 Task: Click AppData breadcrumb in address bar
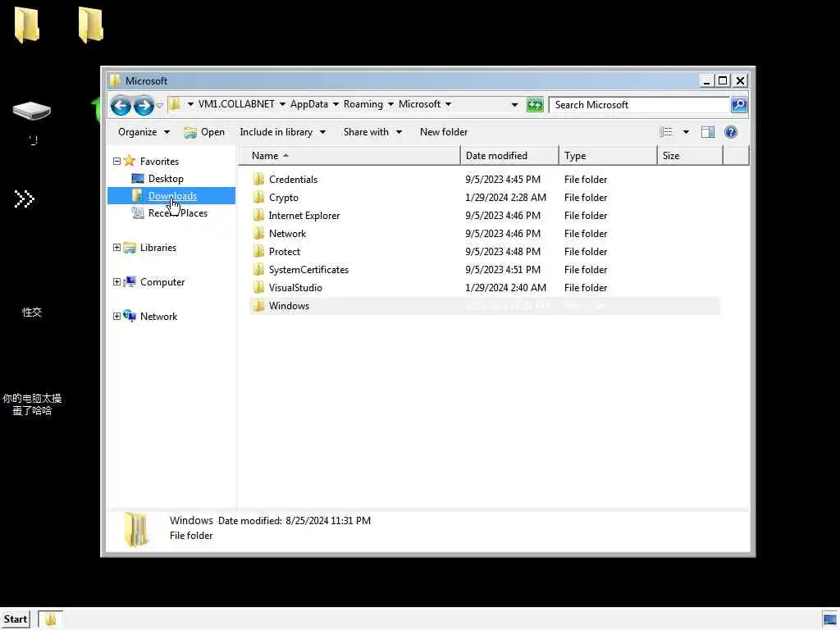pyautogui.click(x=309, y=104)
